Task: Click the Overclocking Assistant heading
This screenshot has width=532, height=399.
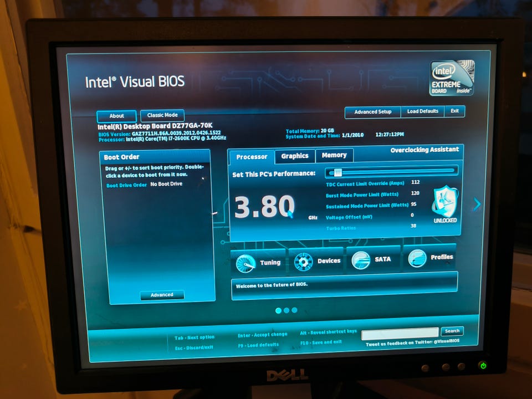Action: click(x=424, y=150)
